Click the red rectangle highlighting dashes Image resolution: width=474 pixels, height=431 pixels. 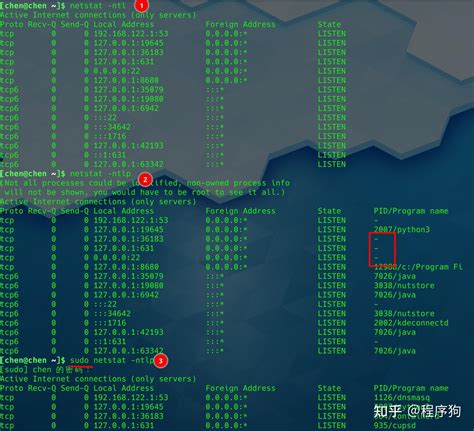pyautogui.click(x=382, y=249)
